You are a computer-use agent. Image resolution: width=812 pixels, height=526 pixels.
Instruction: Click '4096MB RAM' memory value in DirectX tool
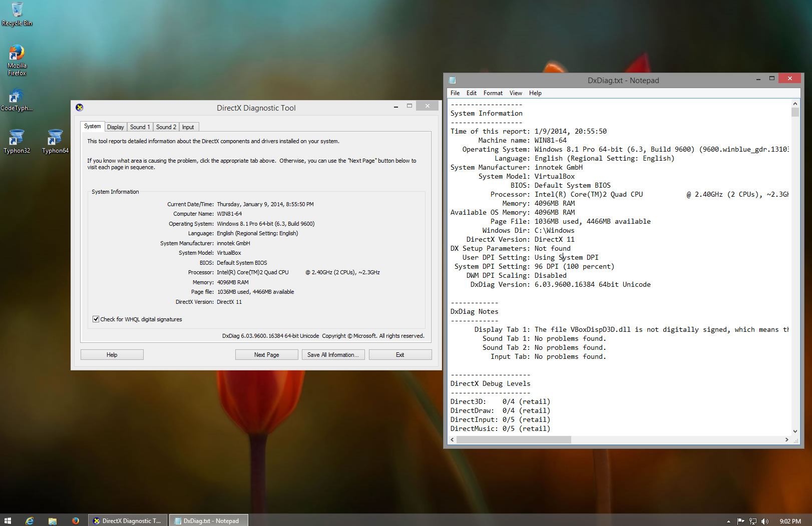[x=232, y=283]
